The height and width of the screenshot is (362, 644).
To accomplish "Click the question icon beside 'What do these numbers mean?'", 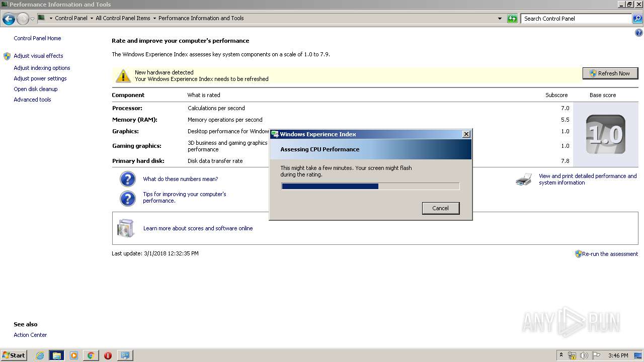I will point(128,179).
